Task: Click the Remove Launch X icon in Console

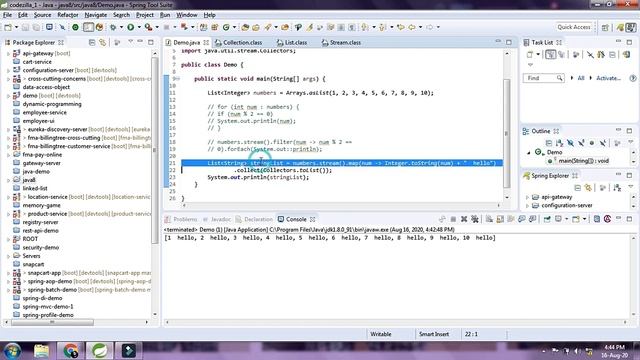Action: pos(464,219)
